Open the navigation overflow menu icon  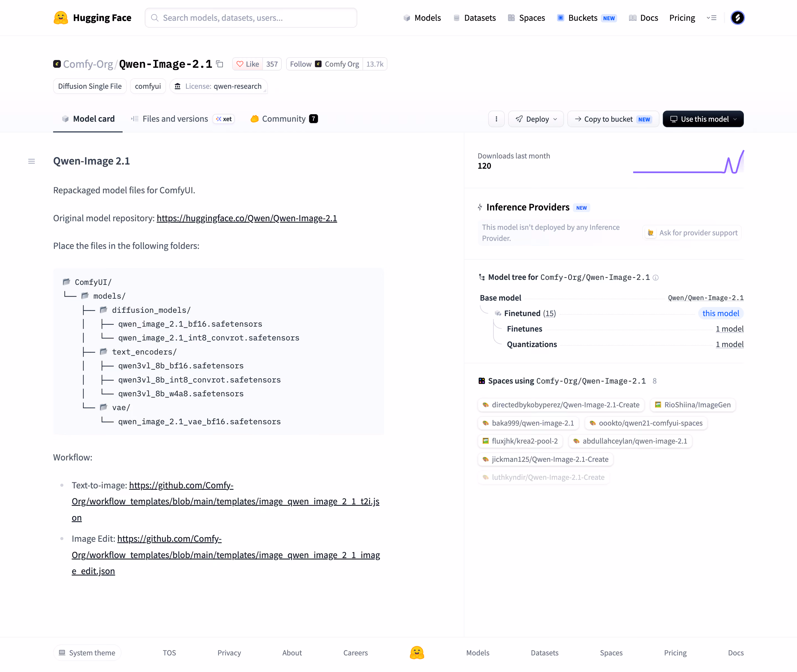coord(711,18)
